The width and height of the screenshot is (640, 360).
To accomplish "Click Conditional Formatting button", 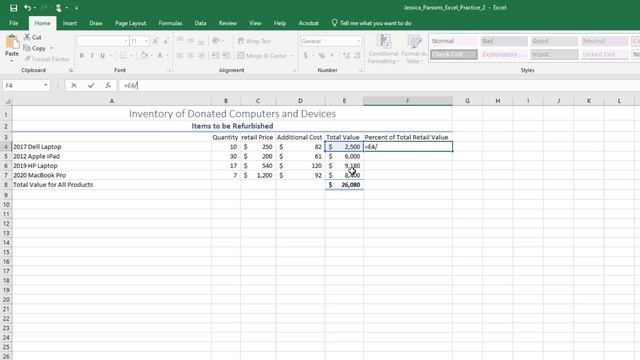I will [384, 49].
